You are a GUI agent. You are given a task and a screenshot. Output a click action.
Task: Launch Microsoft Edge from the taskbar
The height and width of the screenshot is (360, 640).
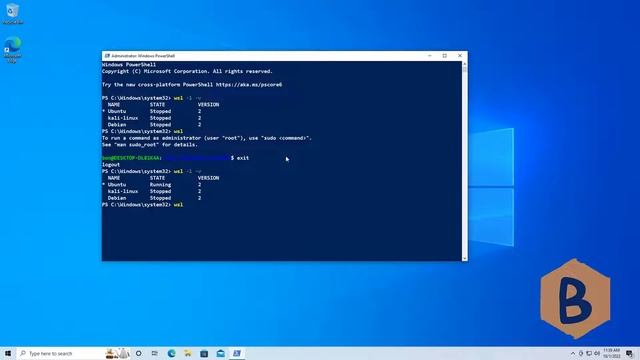171,353
